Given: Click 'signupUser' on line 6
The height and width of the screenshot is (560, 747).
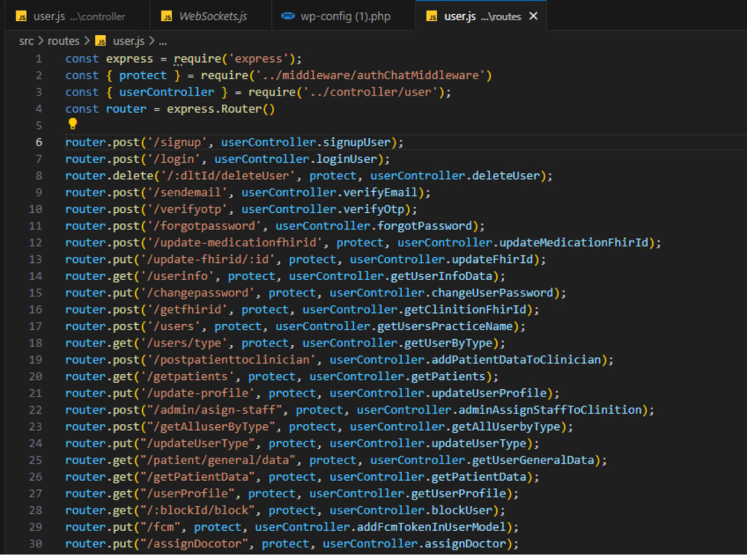Looking at the screenshot, I should click(x=356, y=143).
